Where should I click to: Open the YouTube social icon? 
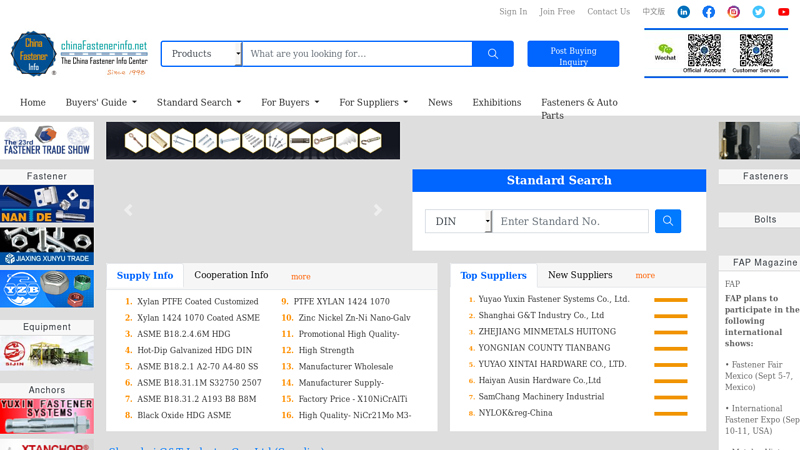[783, 12]
